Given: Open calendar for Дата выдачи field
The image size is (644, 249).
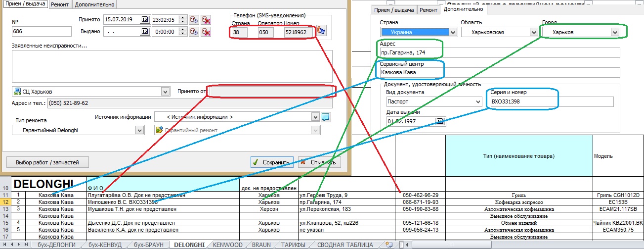Looking at the screenshot, I should coord(440,121).
